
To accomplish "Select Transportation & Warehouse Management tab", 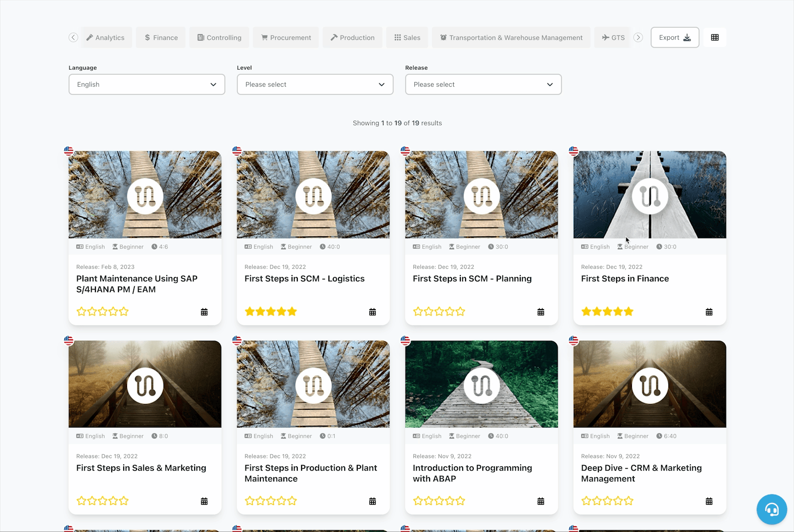I will 511,37.
